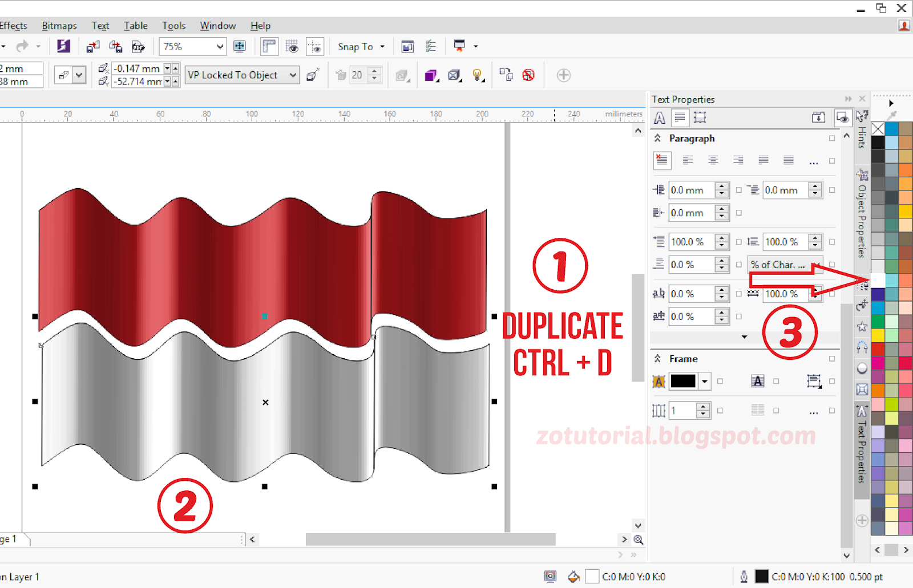This screenshot has height=588, width=913.
Task: Expand more Paragraph options with down arrow
Action: (744, 337)
